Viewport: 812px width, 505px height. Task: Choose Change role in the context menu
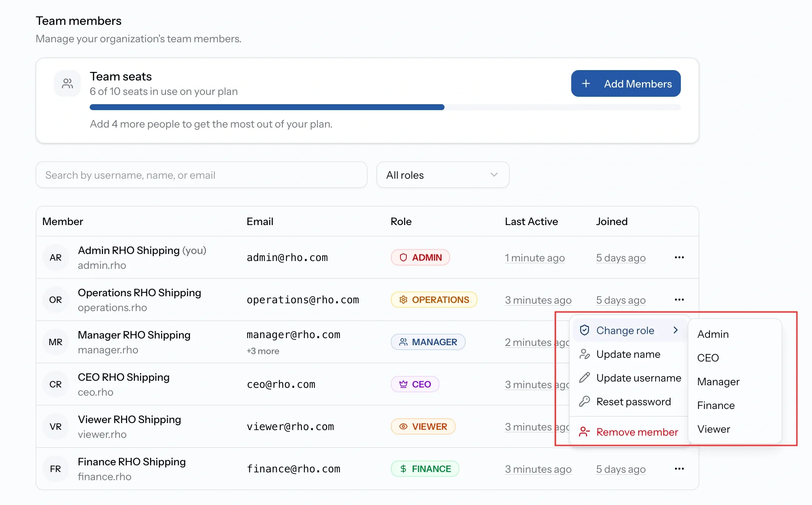click(x=629, y=330)
